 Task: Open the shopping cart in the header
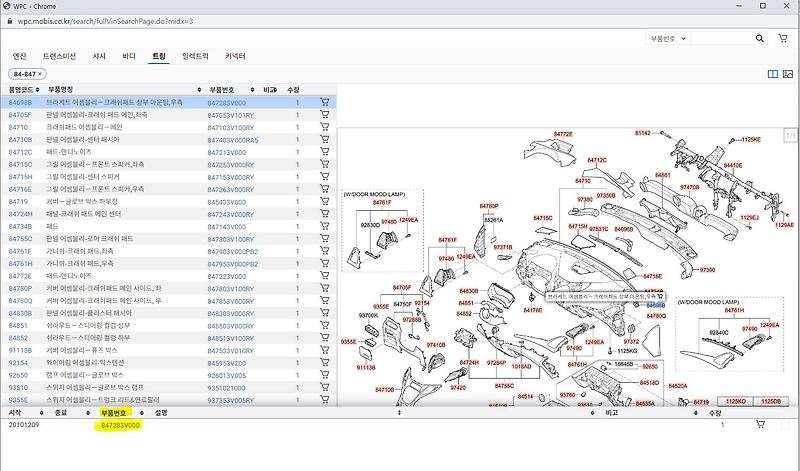[x=783, y=38]
